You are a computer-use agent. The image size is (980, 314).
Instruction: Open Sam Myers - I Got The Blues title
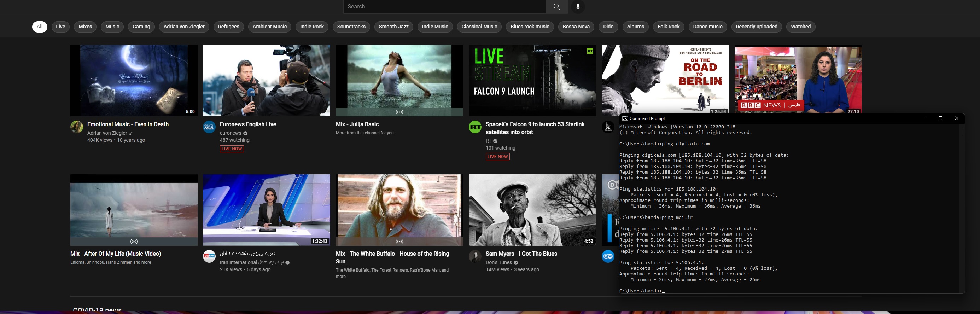click(x=521, y=254)
